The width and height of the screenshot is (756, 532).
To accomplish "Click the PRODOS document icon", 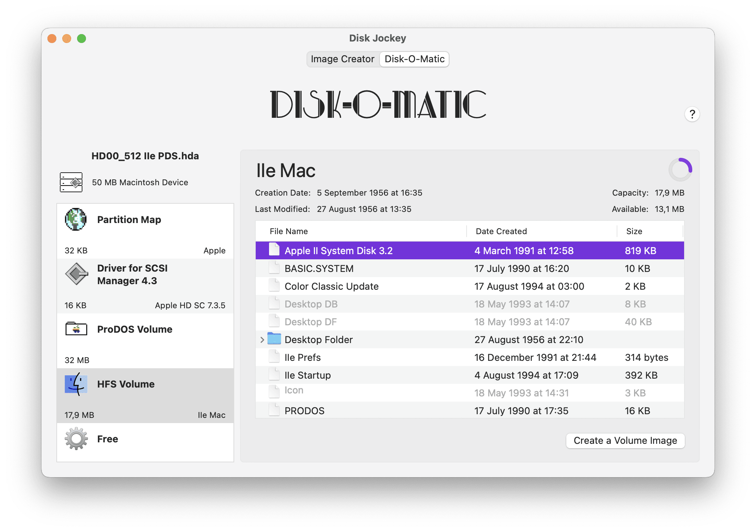I will click(x=274, y=410).
